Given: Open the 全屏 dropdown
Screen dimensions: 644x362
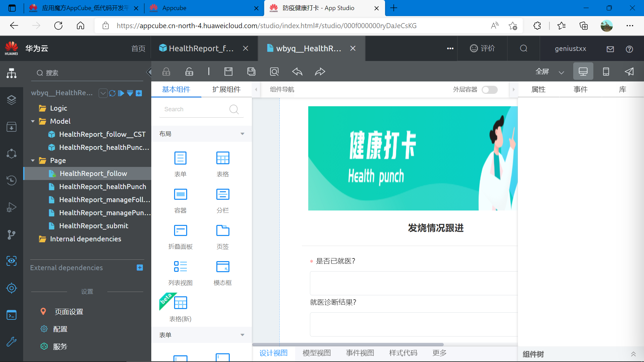Looking at the screenshot, I should point(561,72).
